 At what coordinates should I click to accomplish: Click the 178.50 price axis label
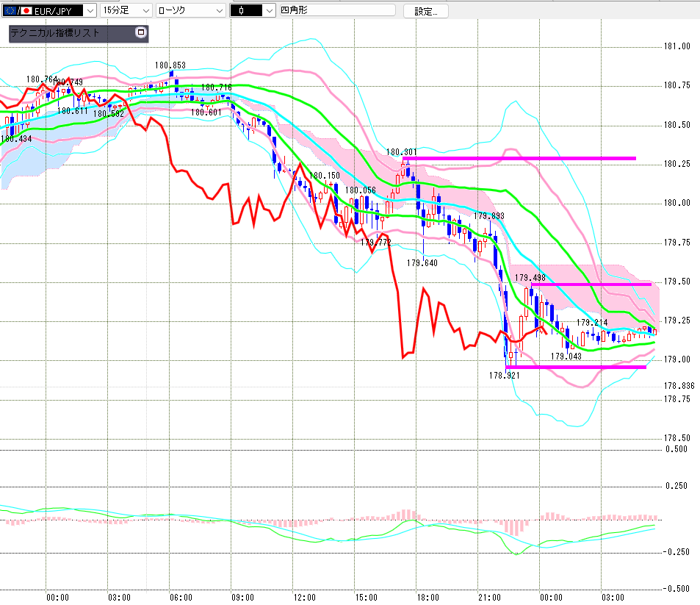tap(676, 438)
